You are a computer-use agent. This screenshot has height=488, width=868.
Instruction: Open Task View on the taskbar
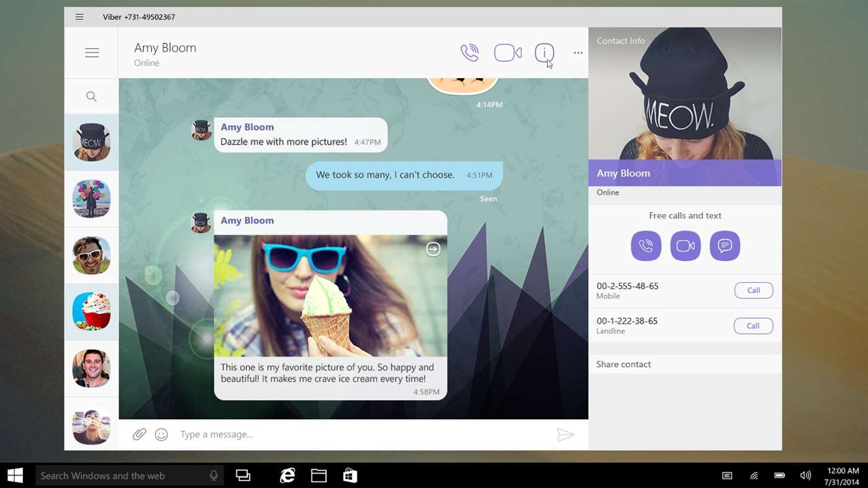pyautogui.click(x=243, y=476)
